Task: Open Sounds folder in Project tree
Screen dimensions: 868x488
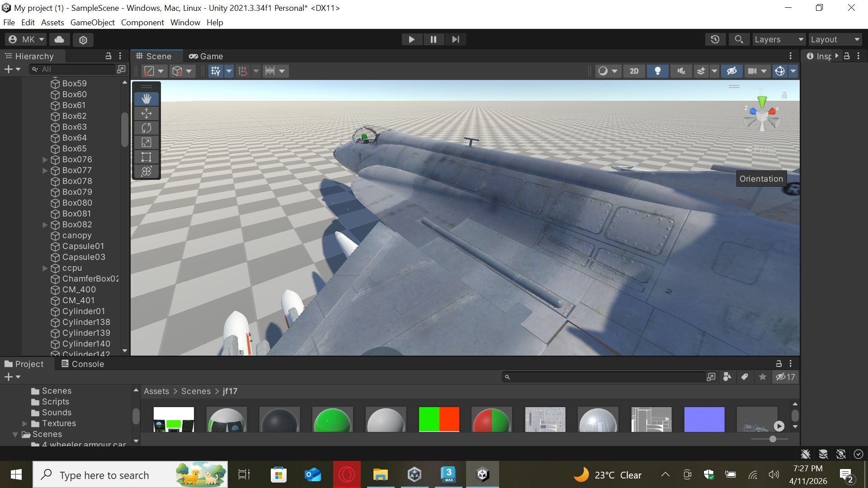Action: [57, 413]
